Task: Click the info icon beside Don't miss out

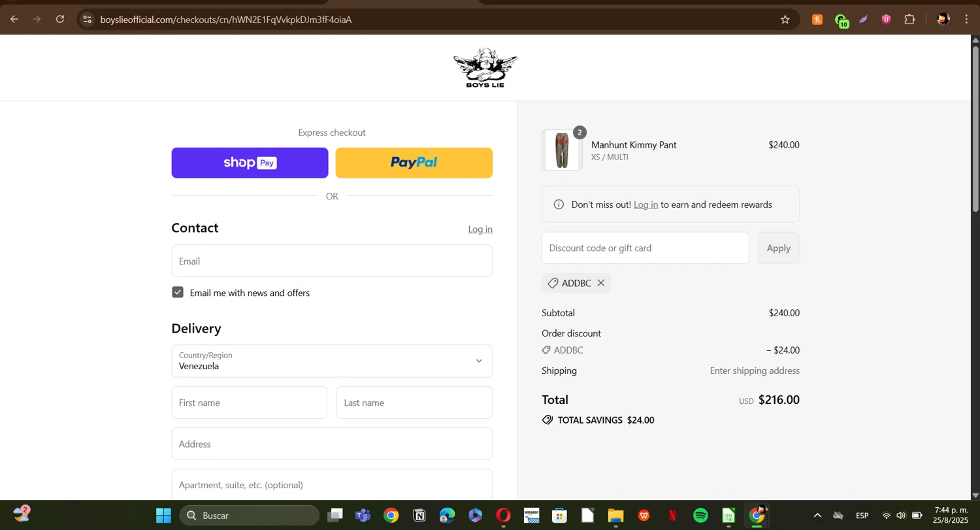Action: click(x=559, y=205)
